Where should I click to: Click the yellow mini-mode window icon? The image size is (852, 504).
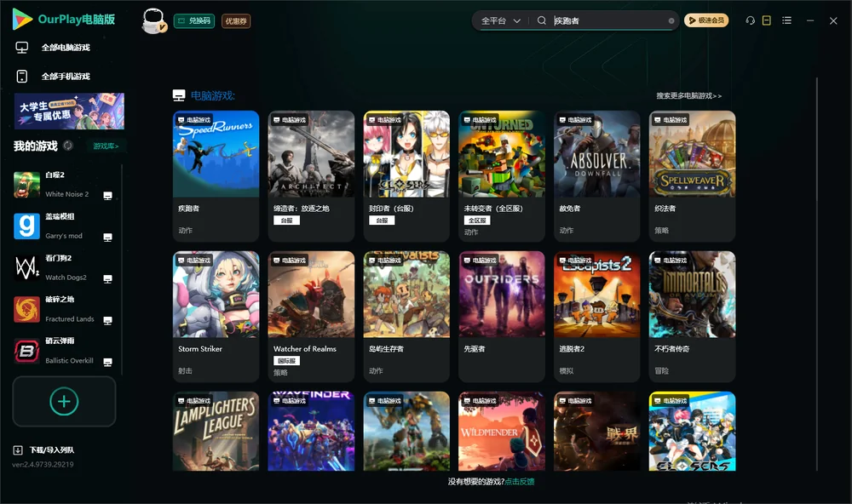[x=767, y=20]
